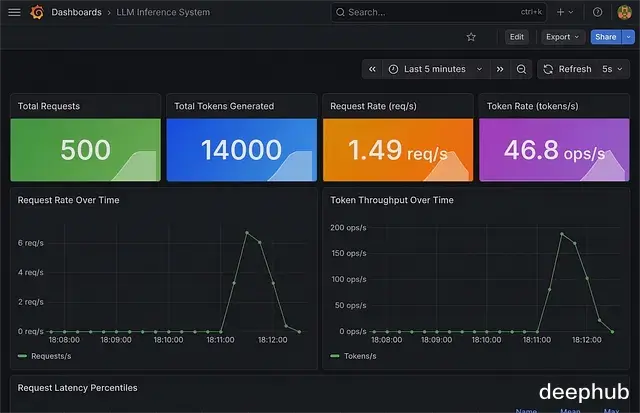Open the user profile avatar

tap(624, 12)
